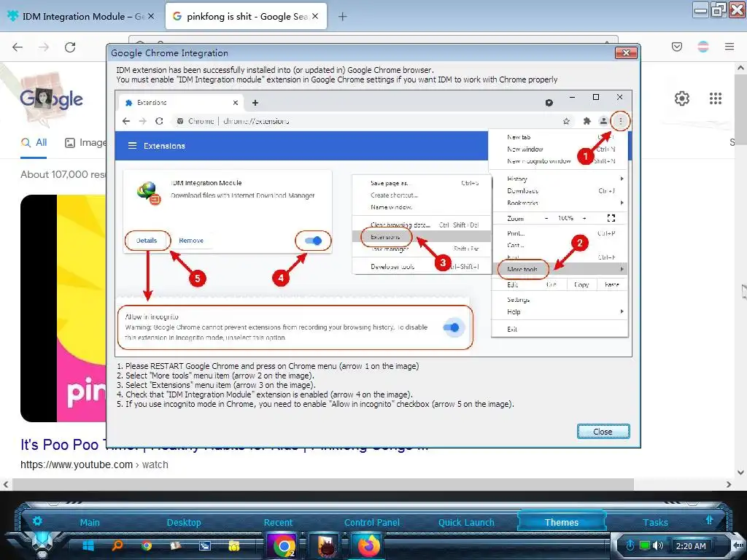Image resolution: width=747 pixels, height=560 pixels.
Task: Click the blue power tray icon
Action: [630, 545]
